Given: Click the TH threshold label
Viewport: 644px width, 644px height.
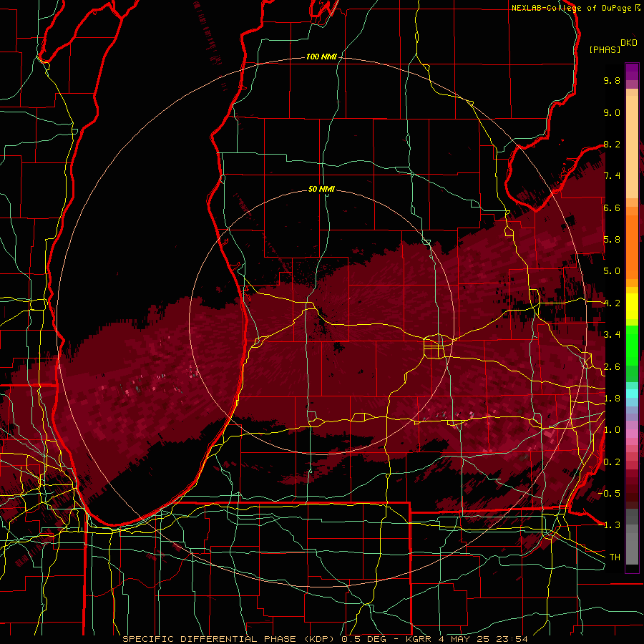Looking at the screenshot, I should tap(615, 557).
